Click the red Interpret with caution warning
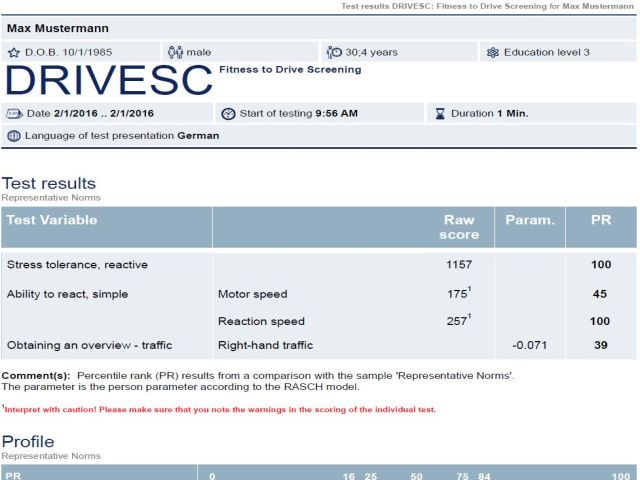The width and height of the screenshot is (640, 480). click(x=220, y=409)
